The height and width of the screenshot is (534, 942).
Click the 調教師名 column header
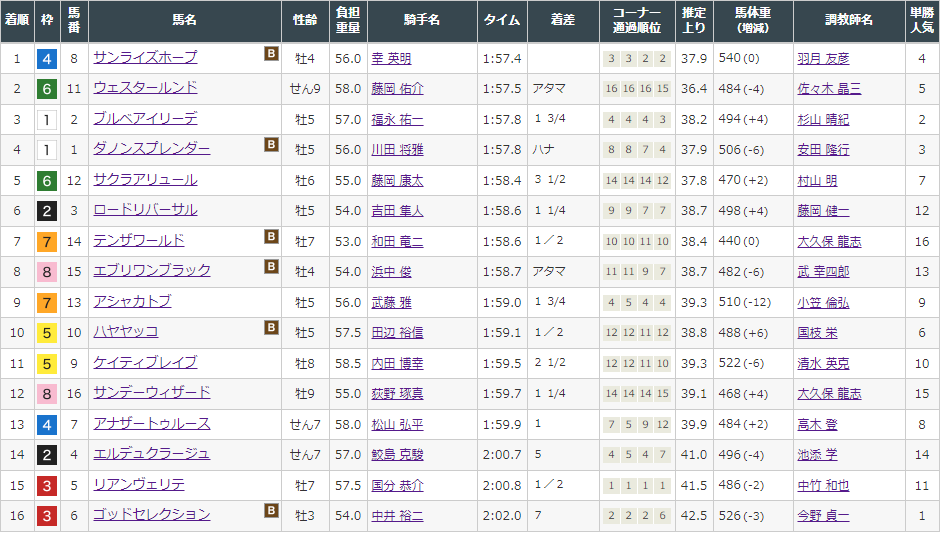[849, 20]
